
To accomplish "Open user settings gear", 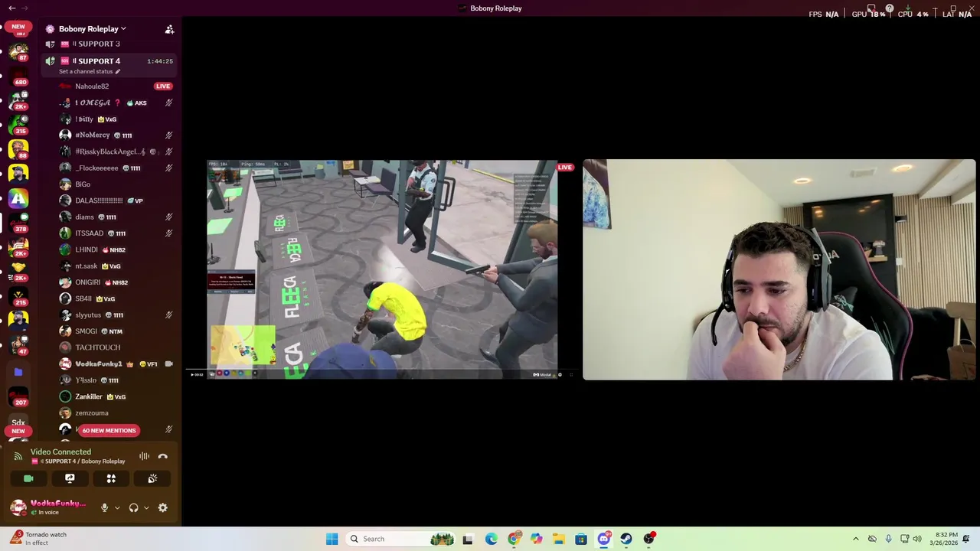I will pos(162,507).
